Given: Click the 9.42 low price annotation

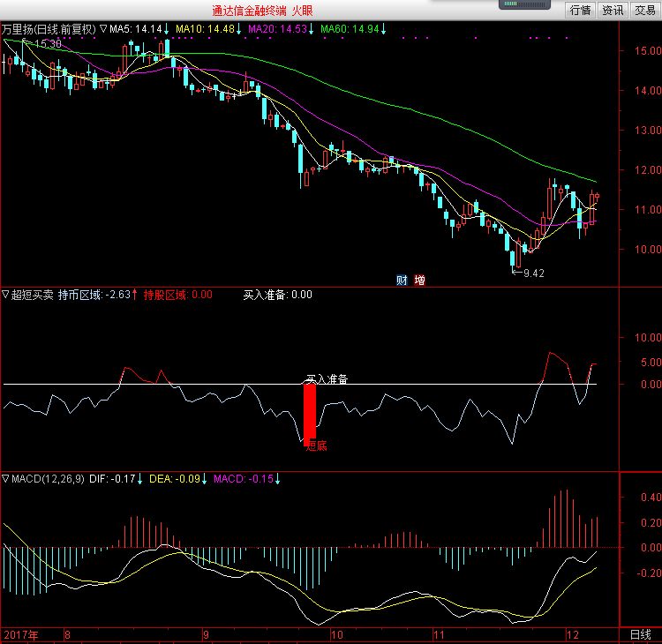Looking at the screenshot, I should (534, 273).
